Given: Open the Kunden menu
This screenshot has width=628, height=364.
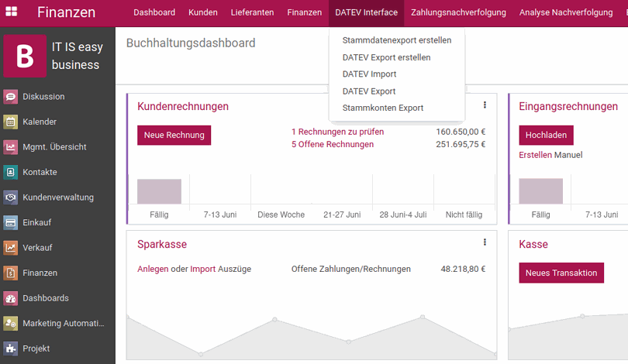Looking at the screenshot, I should click(203, 12).
